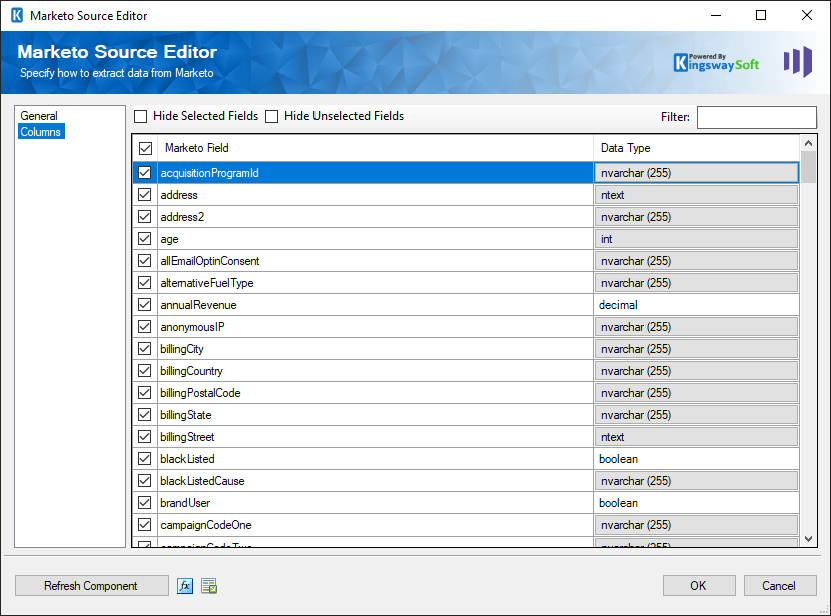Open the age int data type dropdown
The image size is (831, 616).
696,239
